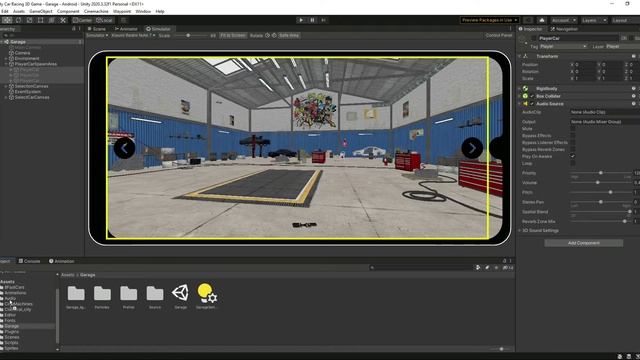The height and width of the screenshot is (360, 640).
Task: Open the Component menu
Action: (68, 11)
